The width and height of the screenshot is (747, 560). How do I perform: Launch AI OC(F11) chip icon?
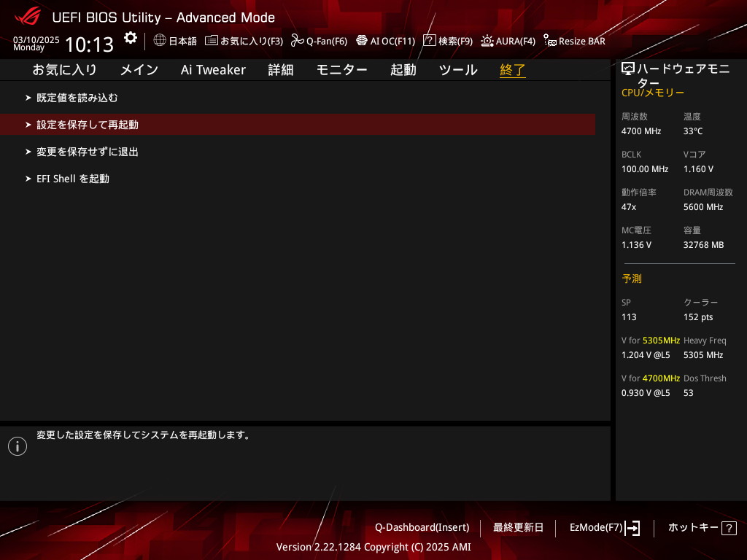coord(362,41)
